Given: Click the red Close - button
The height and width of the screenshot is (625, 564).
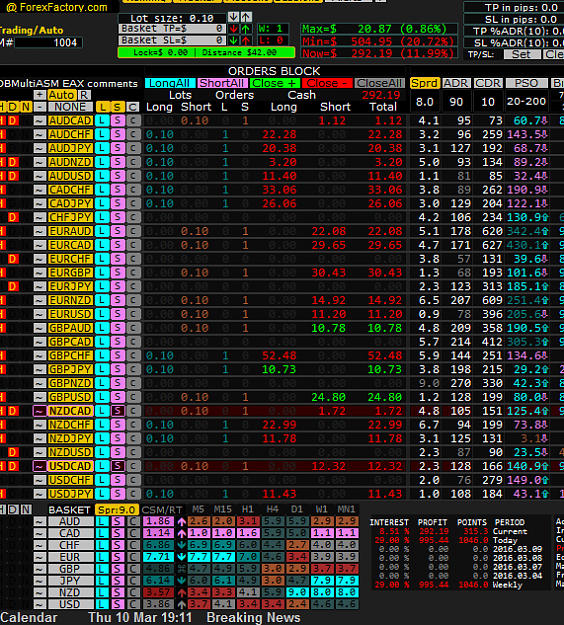Looking at the screenshot, I should coord(327,83).
